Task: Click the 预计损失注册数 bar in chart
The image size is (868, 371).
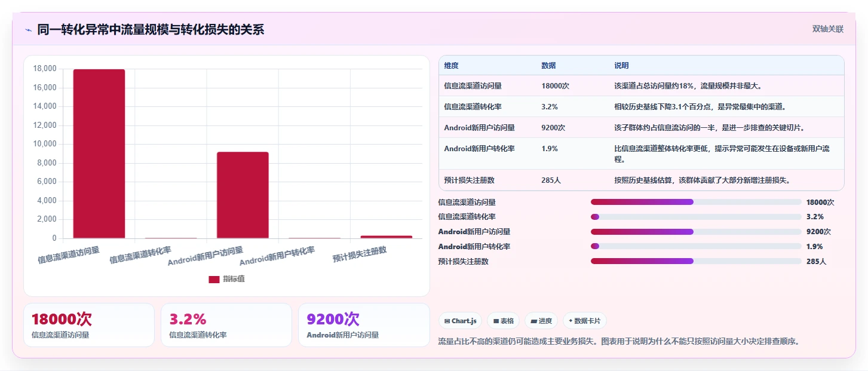Action: [386, 237]
